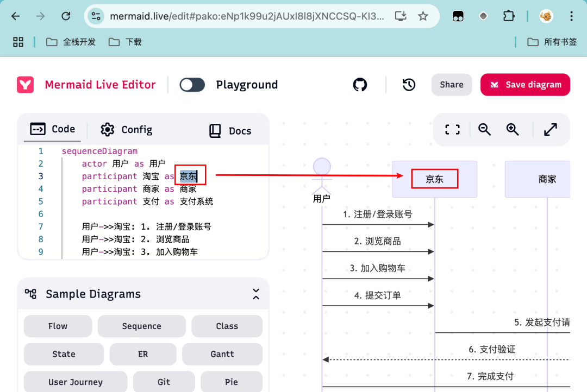The width and height of the screenshot is (587, 392).
Task: Click code line '1. 注册/登录账号' in editor
Action: click(146, 226)
